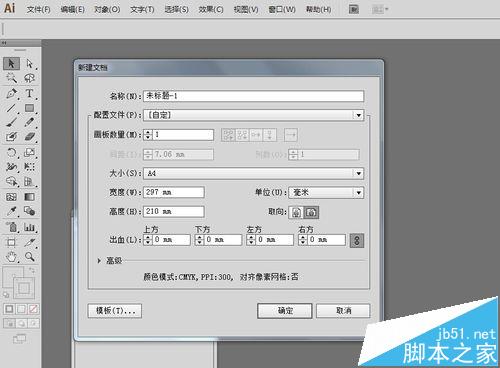Select the Zoom magnifier tool

[30, 257]
